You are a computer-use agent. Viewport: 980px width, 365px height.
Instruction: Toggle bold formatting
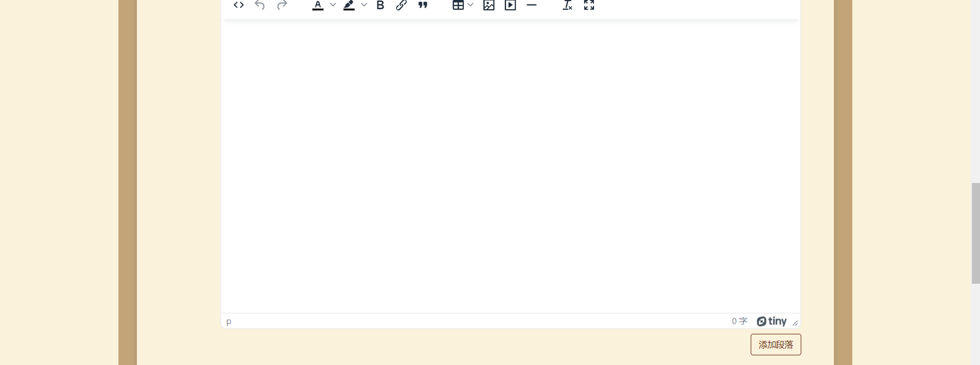pyautogui.click(x=380, y=5)
